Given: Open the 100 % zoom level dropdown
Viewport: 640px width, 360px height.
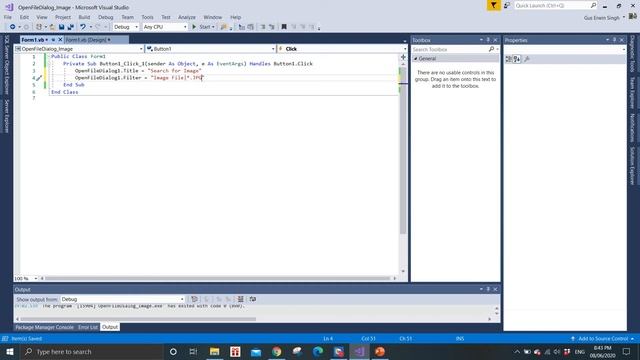Looking at the screenshot, I should (26, 278).
